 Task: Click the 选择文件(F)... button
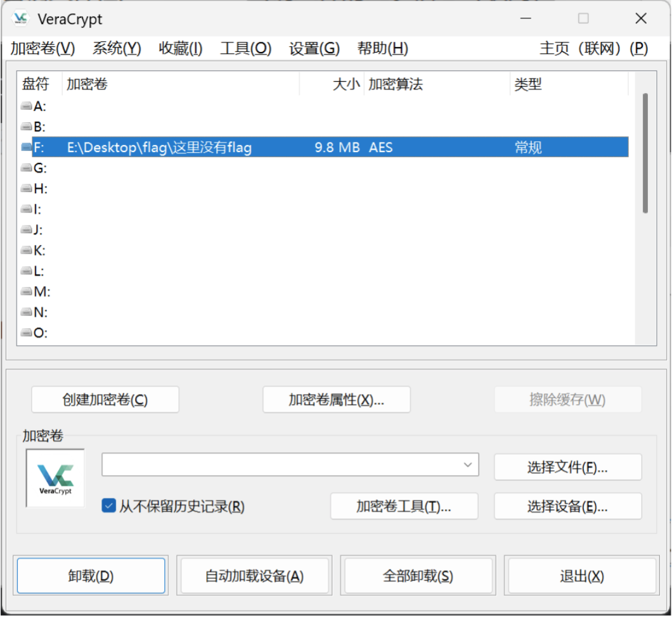(x=568, y=467)
